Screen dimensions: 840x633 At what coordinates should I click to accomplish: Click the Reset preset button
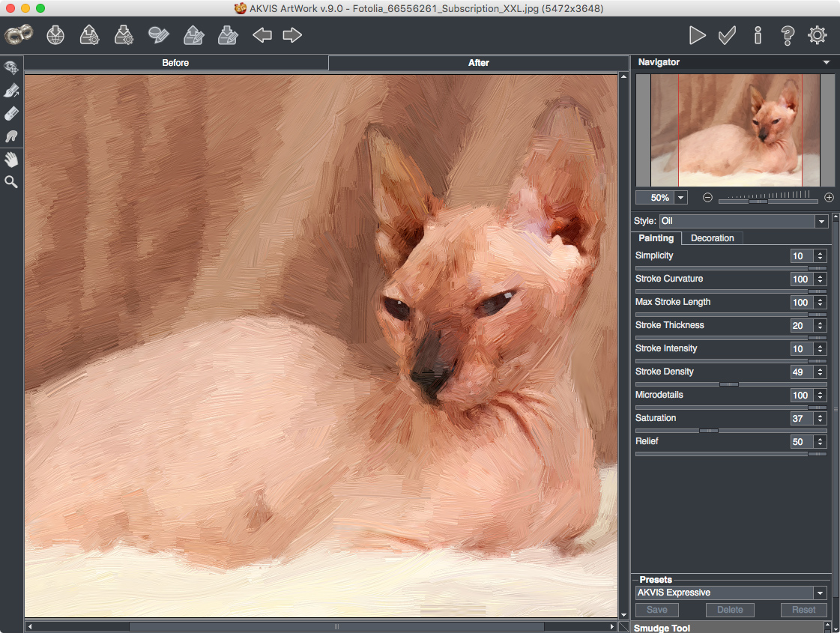coord(803,610)
